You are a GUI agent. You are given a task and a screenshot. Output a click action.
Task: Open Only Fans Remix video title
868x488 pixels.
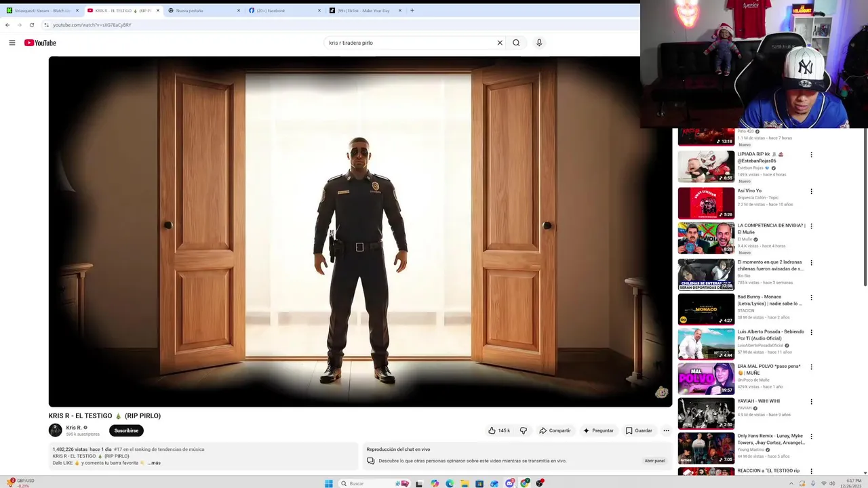pyautogui.click(x=771, y=439)
